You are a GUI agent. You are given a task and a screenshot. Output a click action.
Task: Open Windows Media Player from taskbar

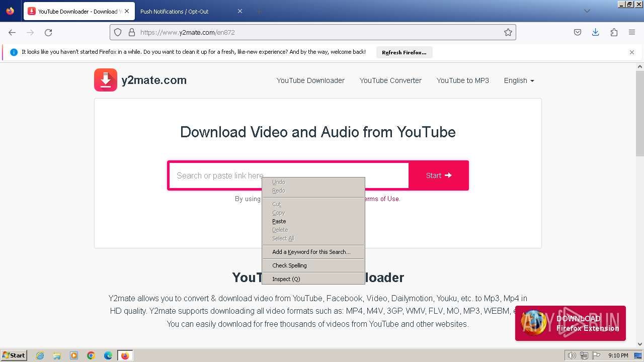(x=74, y=355)
